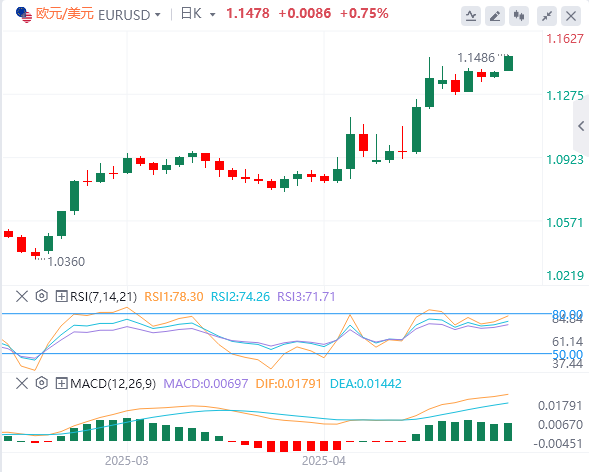Viewport: 589px width, 472px height.
Task: Click the MACD:0.00697 value
Action: click(x=206, y=384)
